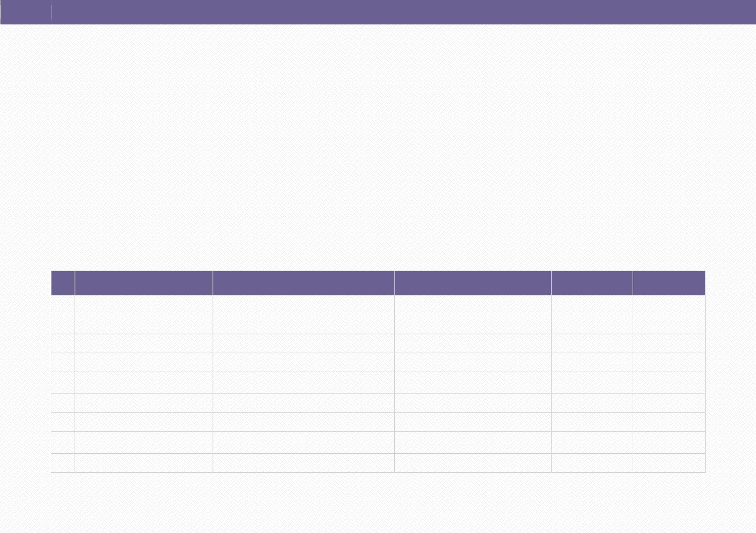
Task: Click the small box in top purple banner
Action: [x=26, y=12]
